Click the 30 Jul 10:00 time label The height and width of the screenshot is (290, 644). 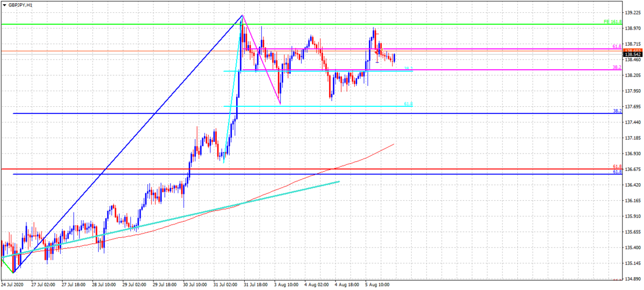click(195, 284)
